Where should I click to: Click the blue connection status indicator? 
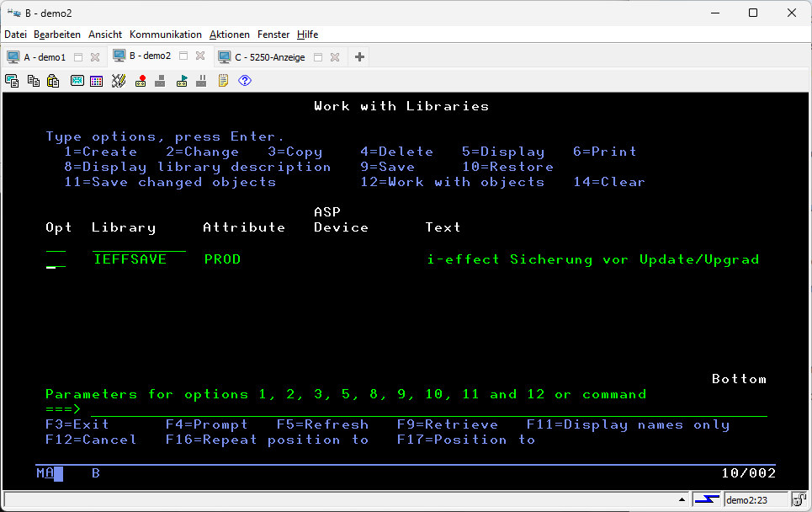pos(706,499)
